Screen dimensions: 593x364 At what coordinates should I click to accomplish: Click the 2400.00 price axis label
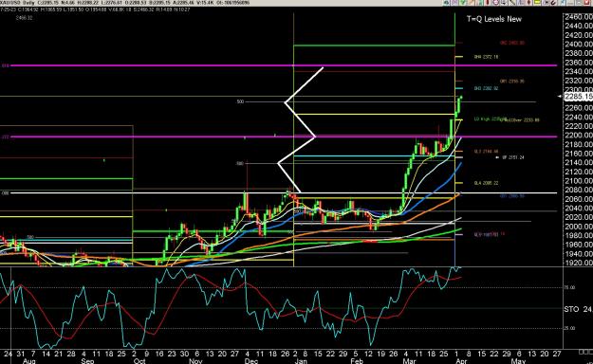tap(579, 44)
